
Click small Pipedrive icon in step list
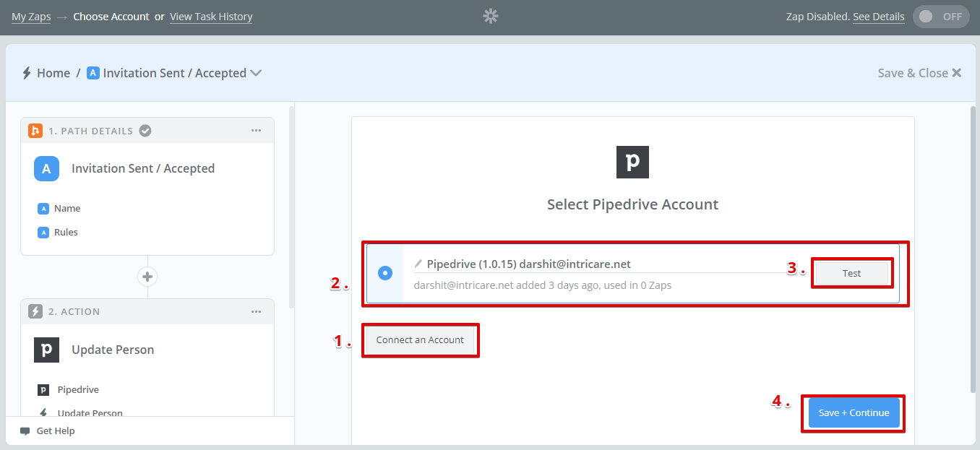pyautogui.click(x=43, y=390)
